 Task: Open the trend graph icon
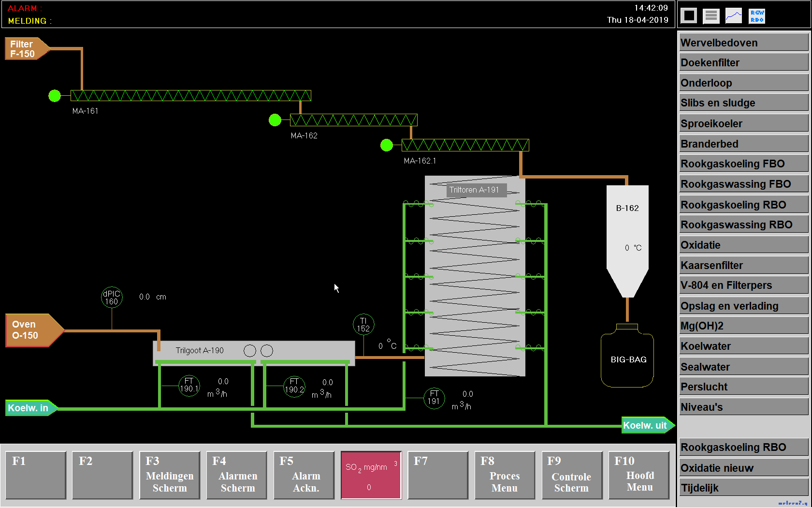pyautogui.click(x=733, y=16)
